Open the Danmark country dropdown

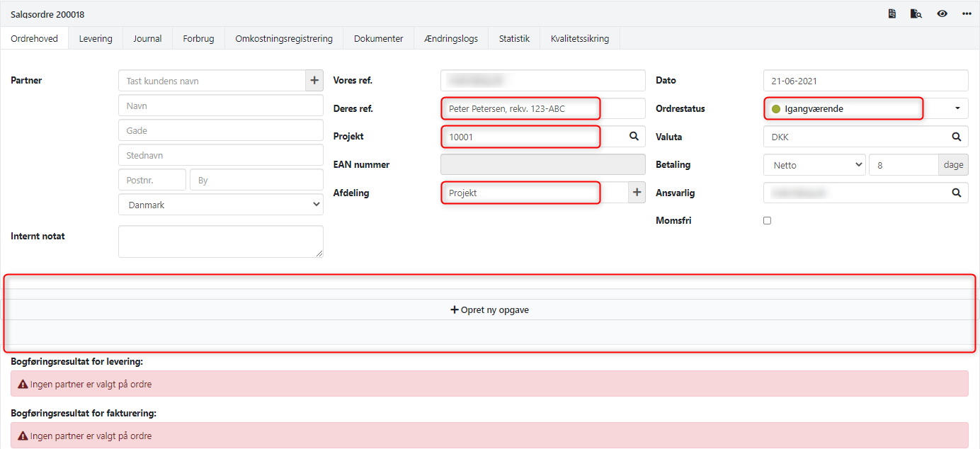pos(220,205)
